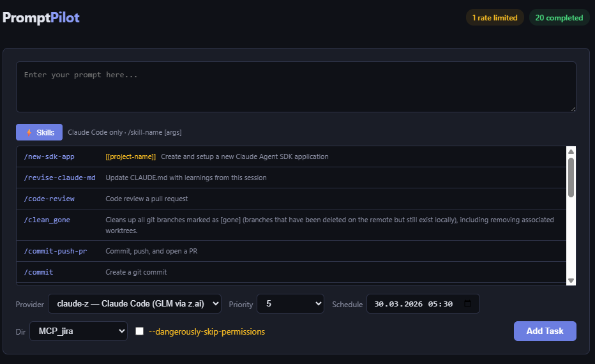
Task: Enable the --dangerously-skip-permissions checkbox
Action: pyautogui.click(x=139, y=331)
